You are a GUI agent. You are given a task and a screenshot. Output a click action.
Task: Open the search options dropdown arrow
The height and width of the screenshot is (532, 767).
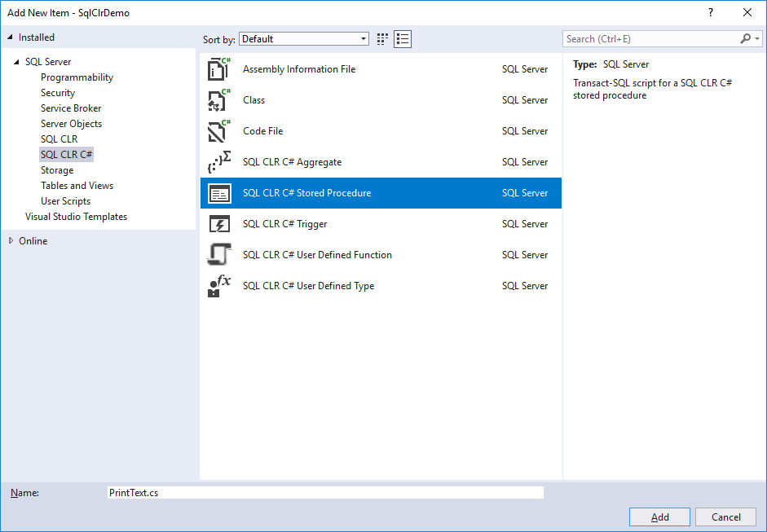(x=757, y=38)
